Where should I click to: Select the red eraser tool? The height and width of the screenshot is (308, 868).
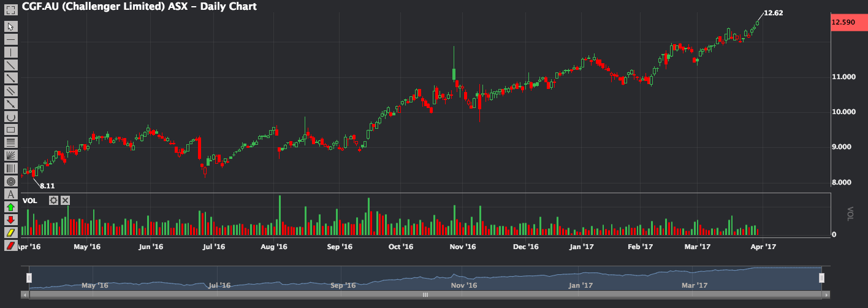(x=10, y=245)
